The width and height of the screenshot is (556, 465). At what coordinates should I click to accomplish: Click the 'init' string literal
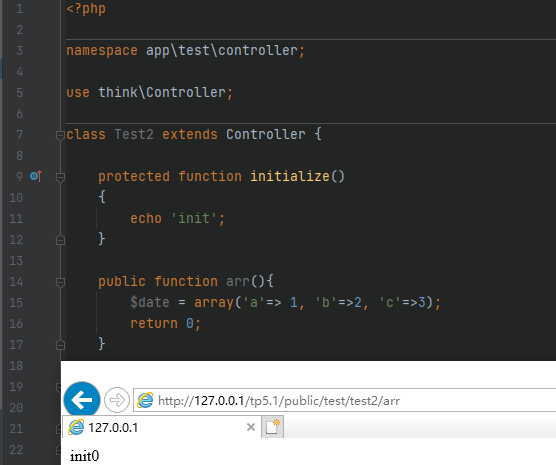[x=194, y=218]
